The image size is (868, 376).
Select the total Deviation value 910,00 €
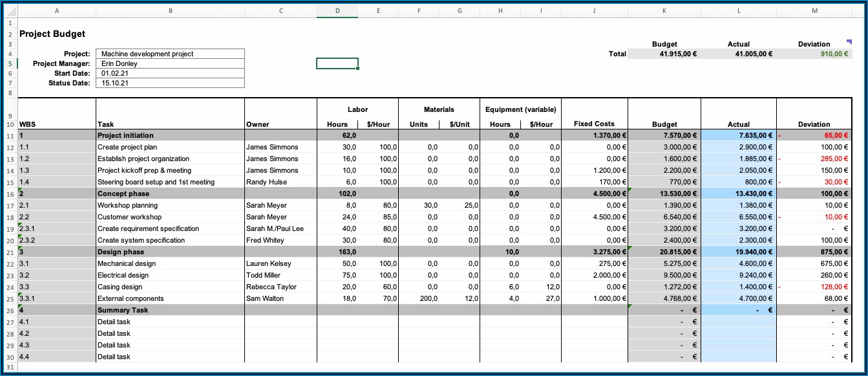click(x=814, y=54)
